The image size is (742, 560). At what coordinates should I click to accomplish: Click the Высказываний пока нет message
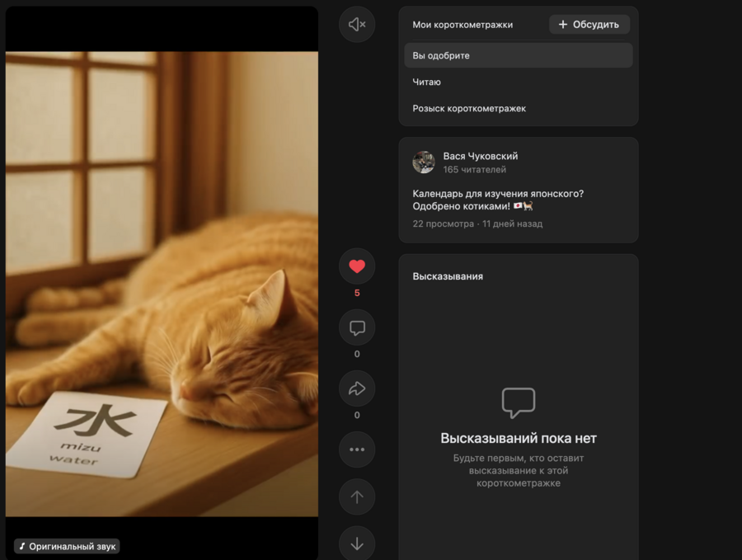[x=519, y=438]
